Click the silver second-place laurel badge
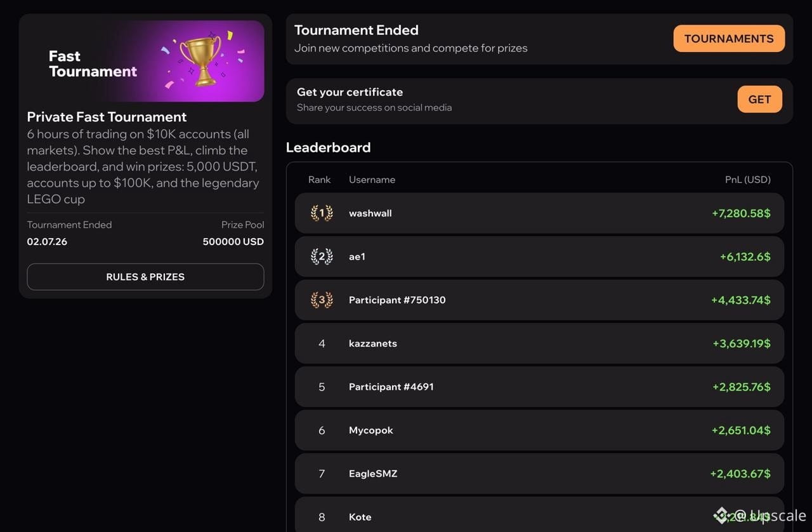The height and width of the screenshot is (532, 812). (322, 256)
